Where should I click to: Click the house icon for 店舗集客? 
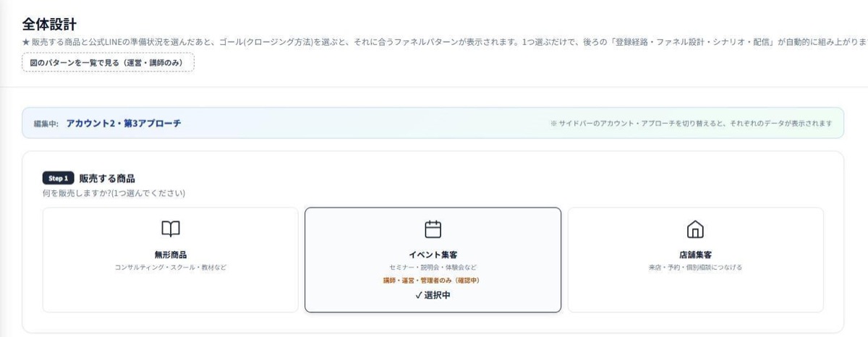[695, 229]
